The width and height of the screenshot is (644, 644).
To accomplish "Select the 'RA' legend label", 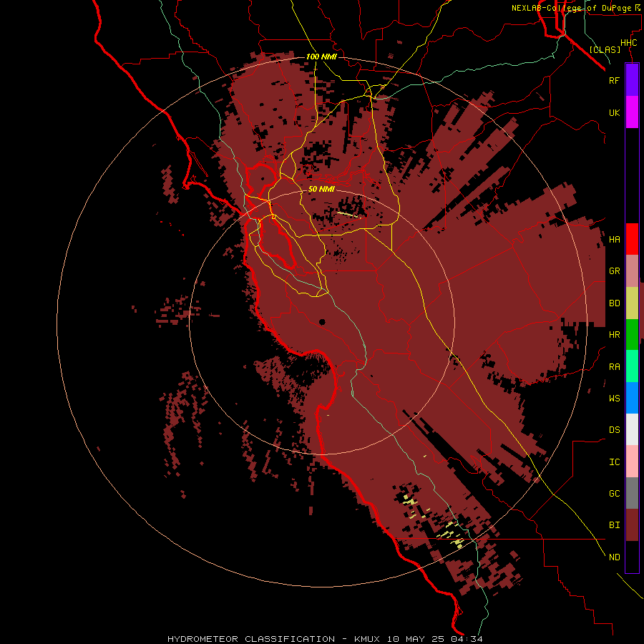I will click(x=614, y=367).
